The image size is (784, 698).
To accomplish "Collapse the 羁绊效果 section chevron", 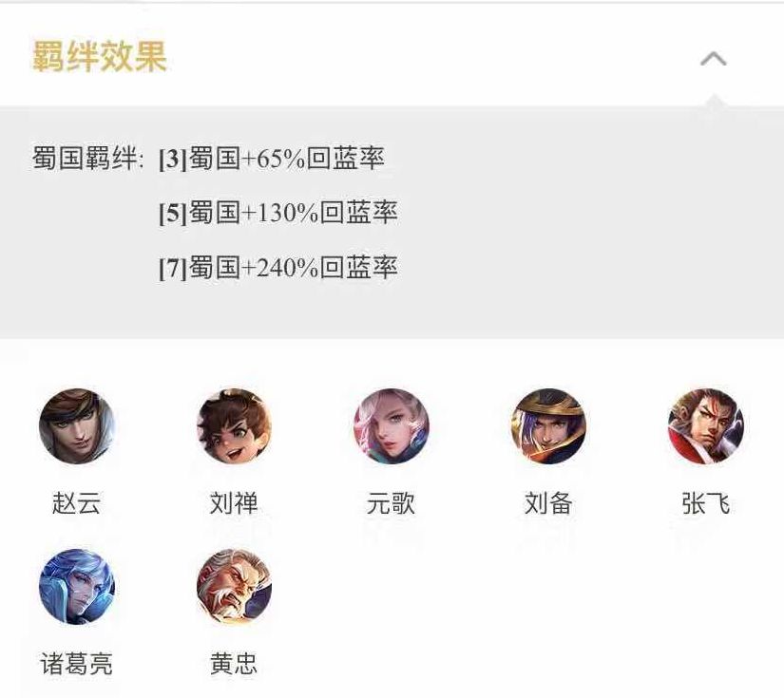I will (x=713, y=59).
